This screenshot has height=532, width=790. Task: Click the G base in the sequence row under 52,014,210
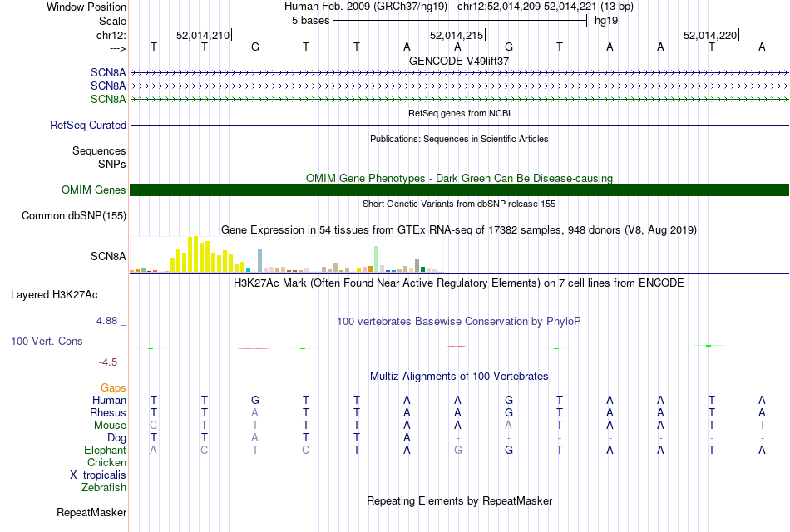[x=255, y=47]
